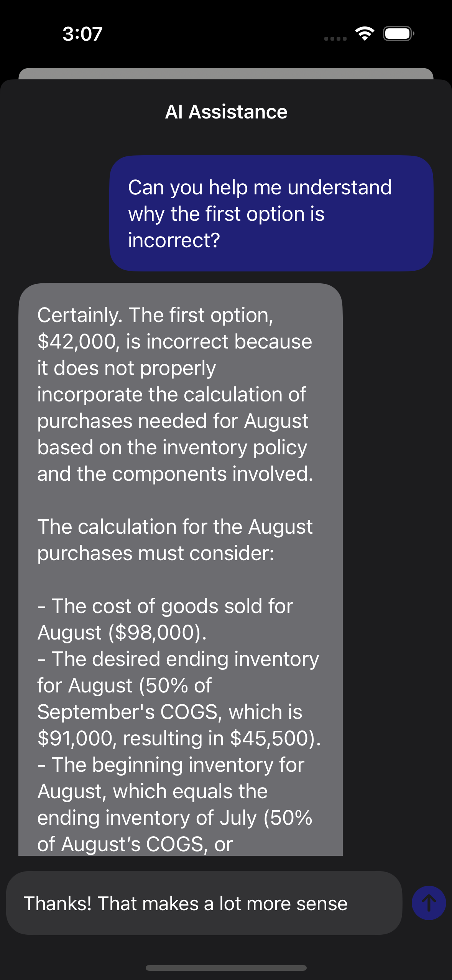Tap the AI response bubble

click(181, 569)
